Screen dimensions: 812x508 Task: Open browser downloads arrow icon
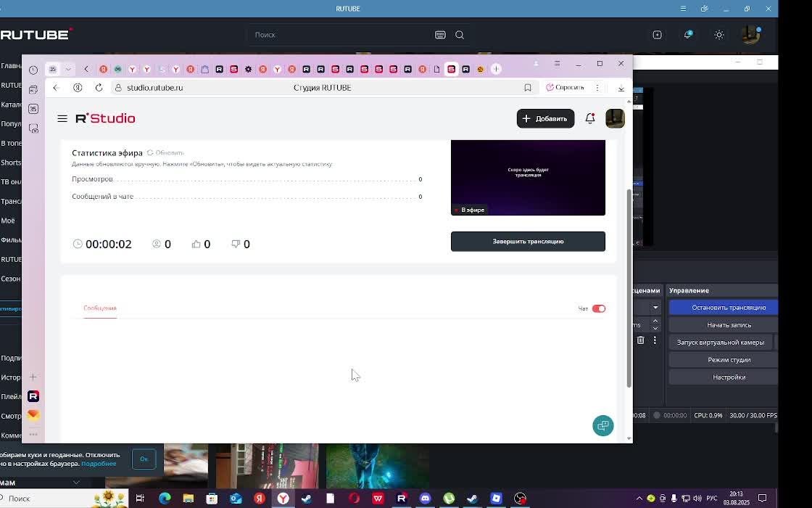point(621,88)
